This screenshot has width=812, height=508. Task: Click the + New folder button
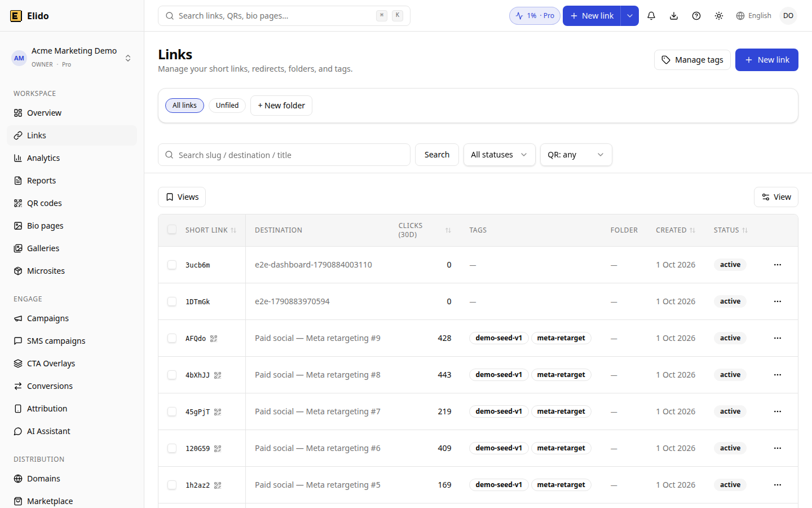(x=281, y=106)
